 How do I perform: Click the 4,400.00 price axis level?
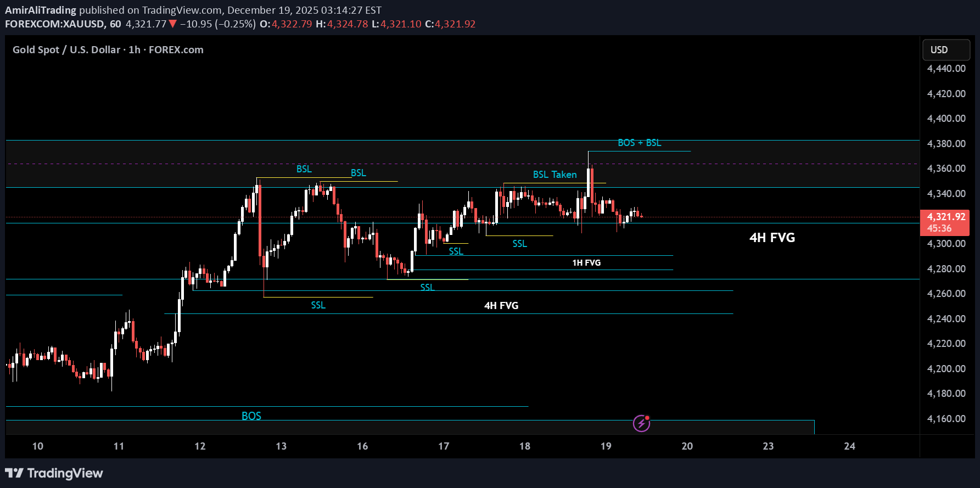(946, 119)
